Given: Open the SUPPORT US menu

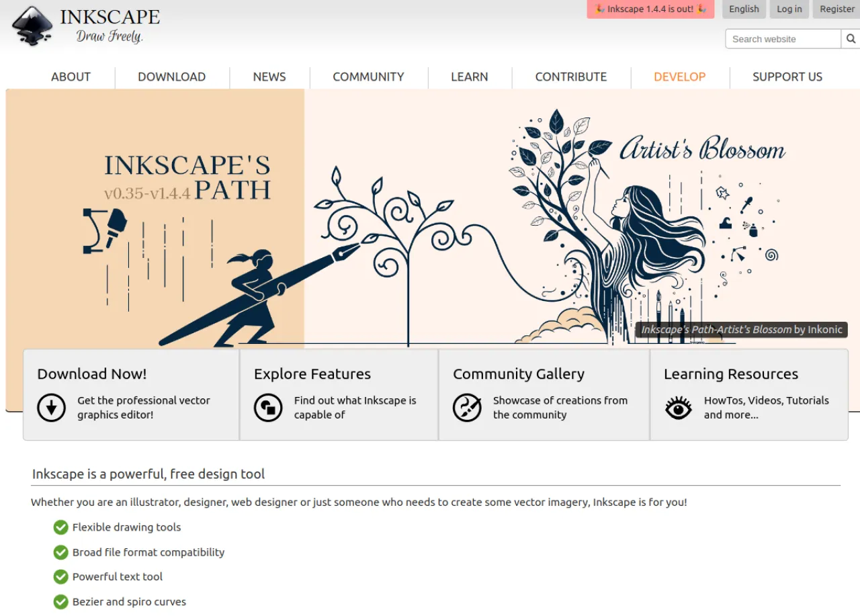Looking at the screenshot, I should [787, 77].
